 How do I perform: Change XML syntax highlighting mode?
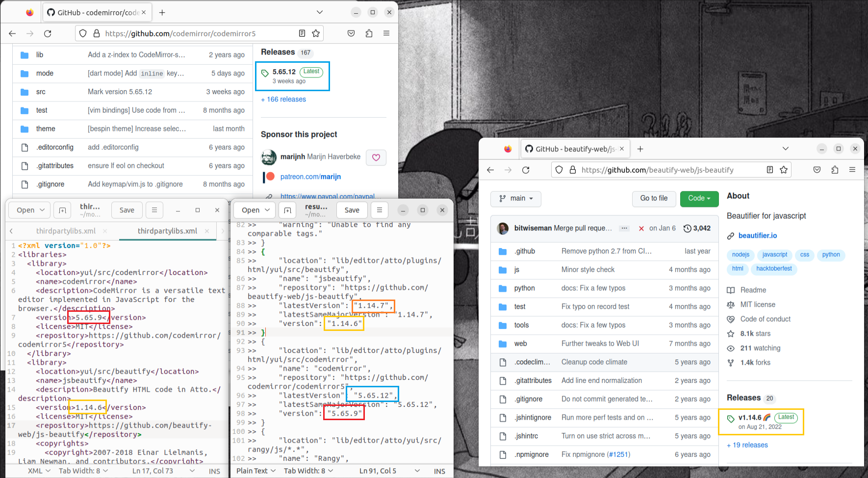(x=39, y=471)
